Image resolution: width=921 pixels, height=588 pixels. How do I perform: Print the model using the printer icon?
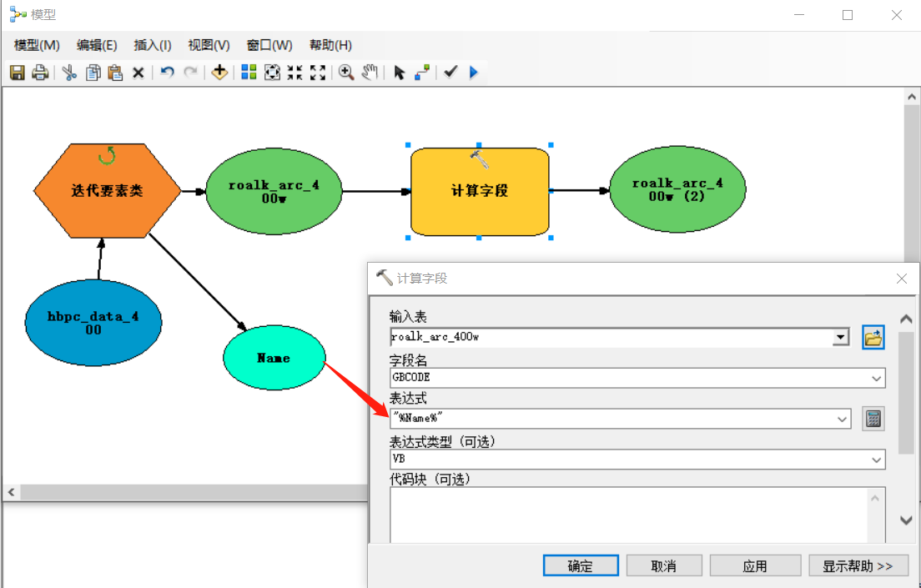point(40,73)
